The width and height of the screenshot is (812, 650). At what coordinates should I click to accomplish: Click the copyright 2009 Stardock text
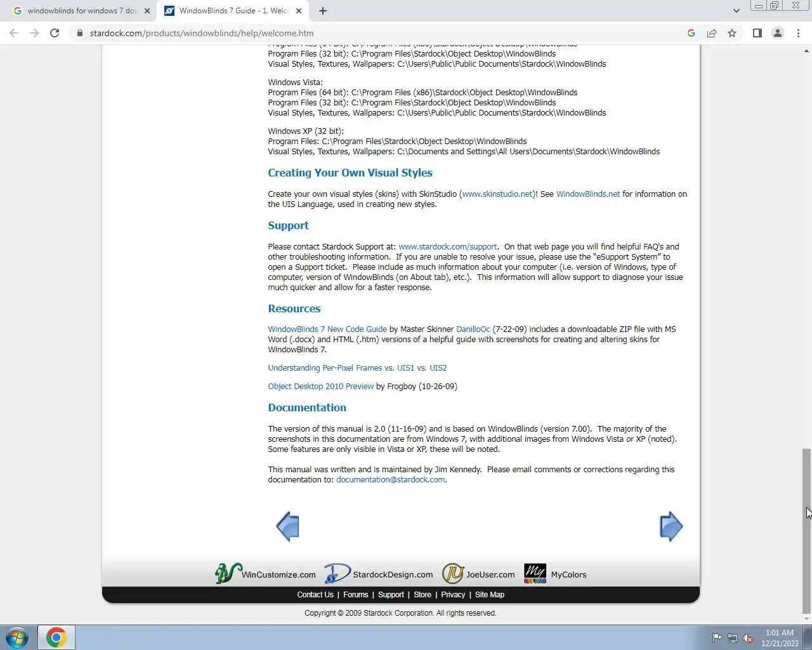(x=400, y=613)
